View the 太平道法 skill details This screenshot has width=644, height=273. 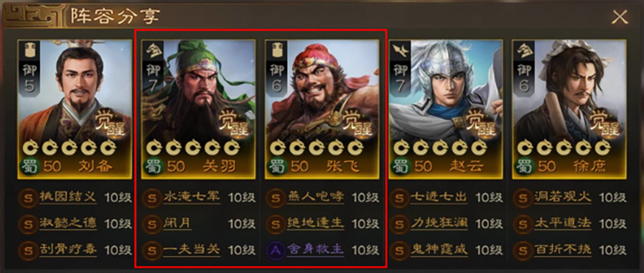click(x=563, y=223)
